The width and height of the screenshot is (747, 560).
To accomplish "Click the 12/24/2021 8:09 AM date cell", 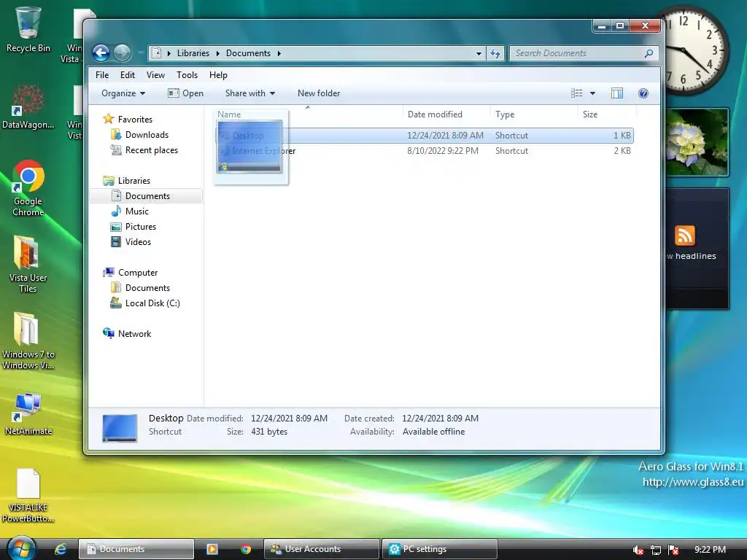I will point(445,135).
